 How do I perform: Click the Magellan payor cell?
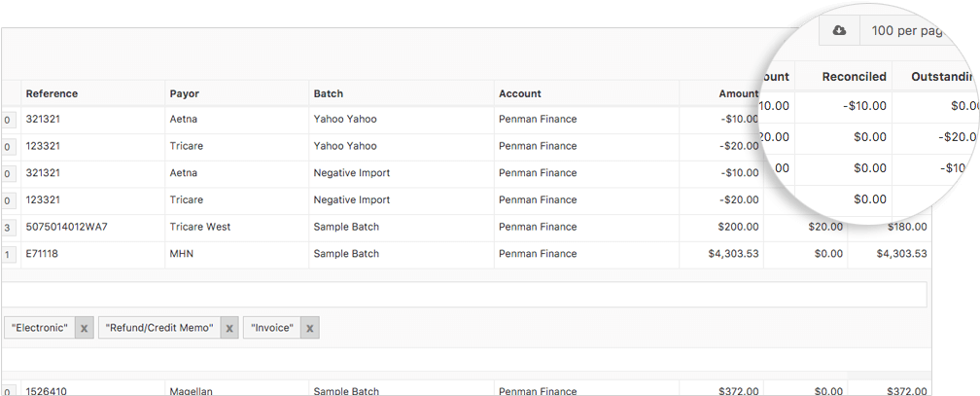point(192,389)
